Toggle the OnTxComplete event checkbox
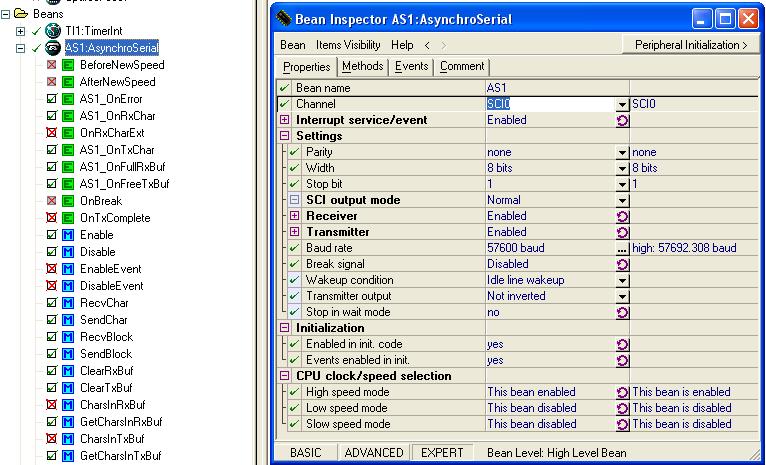 (51, 218)
